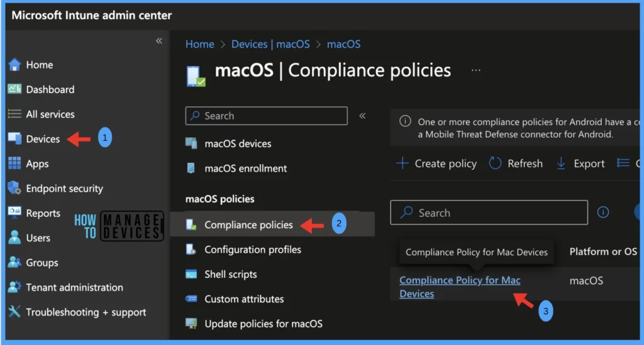
Task: Click the macOS enrollment icon
Action: coord(191,168)
